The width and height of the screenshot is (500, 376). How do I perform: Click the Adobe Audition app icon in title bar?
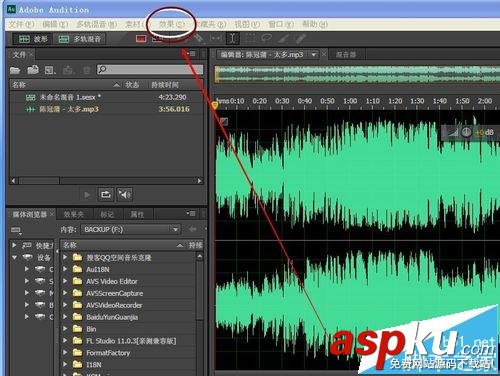tap(11, 9)
